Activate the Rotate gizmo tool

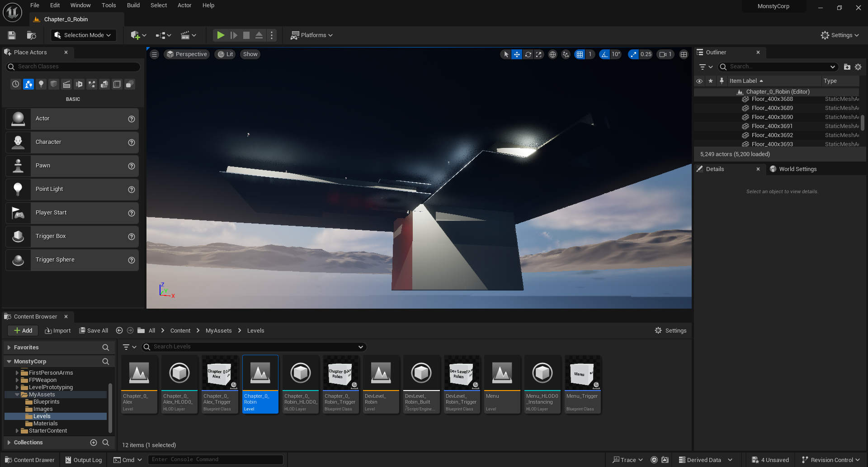point(528,54)
